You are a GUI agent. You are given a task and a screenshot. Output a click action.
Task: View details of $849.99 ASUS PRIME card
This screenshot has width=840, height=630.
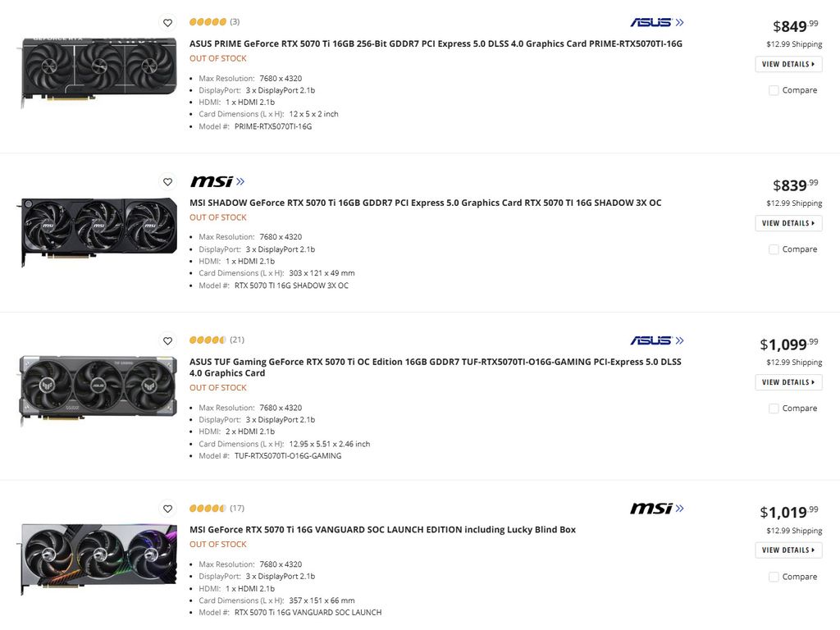(x=788, y=64)
